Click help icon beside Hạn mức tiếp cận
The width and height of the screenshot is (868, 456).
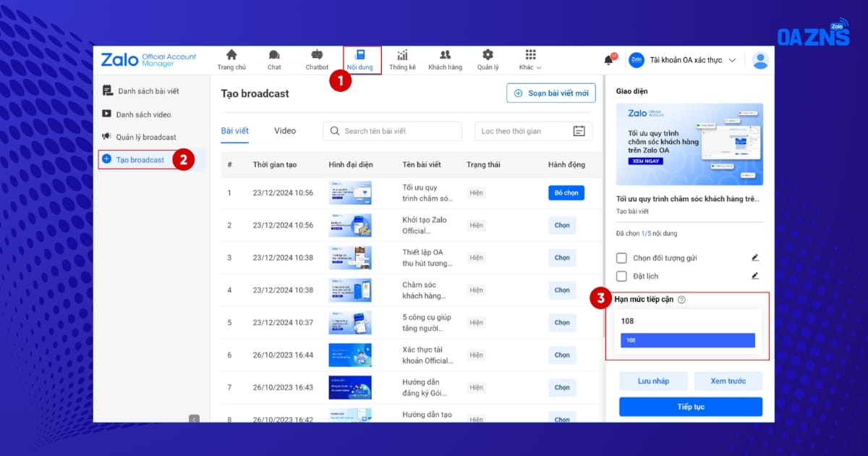pyautogui.click(x=681, y=300)
